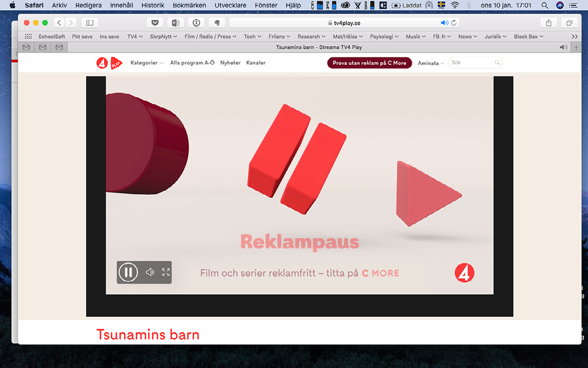Reload the tv4play.se page
The height and width of the screenshot is (368, 588).
point(454,23)
